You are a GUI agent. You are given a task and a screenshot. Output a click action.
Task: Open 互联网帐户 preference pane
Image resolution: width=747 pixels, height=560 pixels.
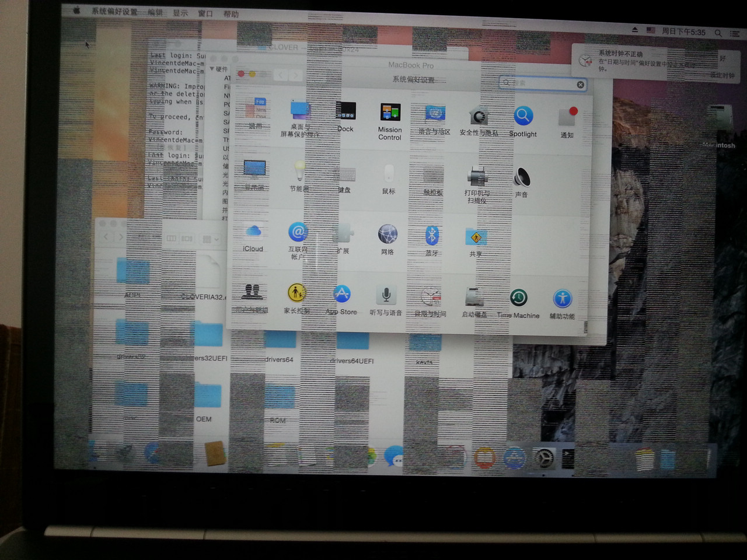(x=298, y=240)
